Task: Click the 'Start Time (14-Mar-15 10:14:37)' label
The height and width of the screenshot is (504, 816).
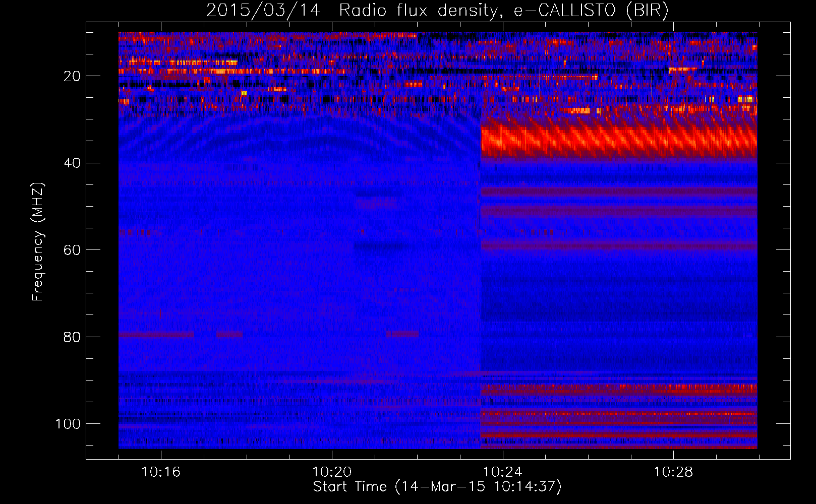Action: point(437,487)
